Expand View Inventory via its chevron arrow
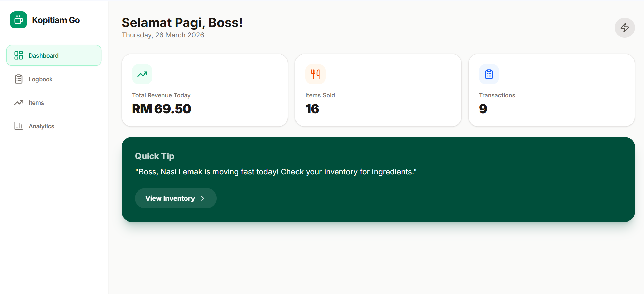644x294 pixels. pyautogui.click(x=203, y=198)
